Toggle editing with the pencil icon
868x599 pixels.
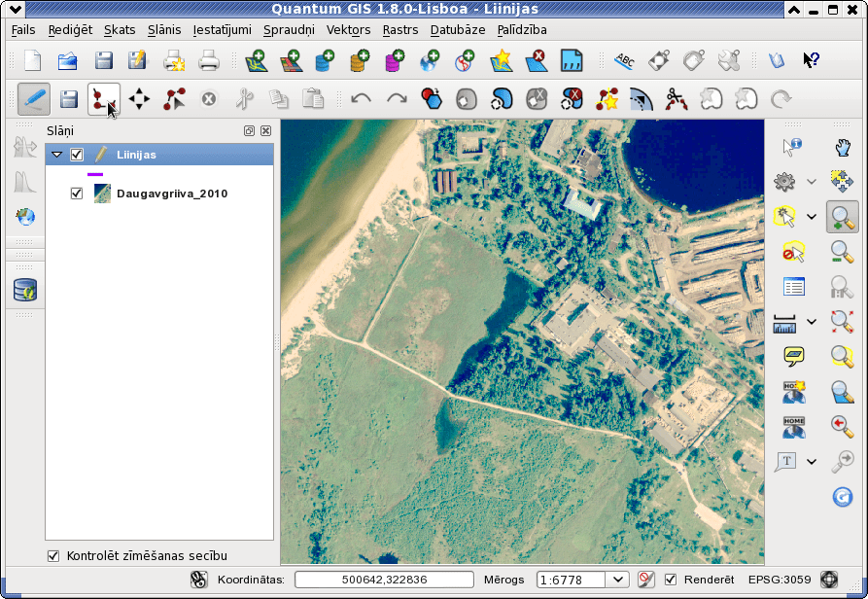pos(34,99)
